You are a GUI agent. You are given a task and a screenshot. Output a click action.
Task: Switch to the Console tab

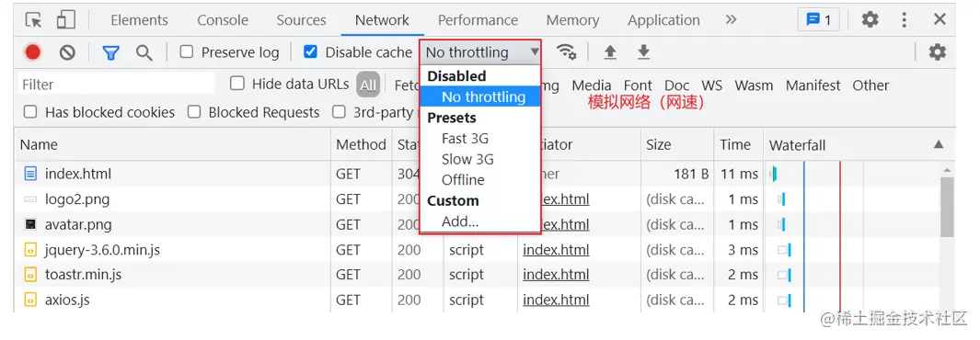point(223,20)
